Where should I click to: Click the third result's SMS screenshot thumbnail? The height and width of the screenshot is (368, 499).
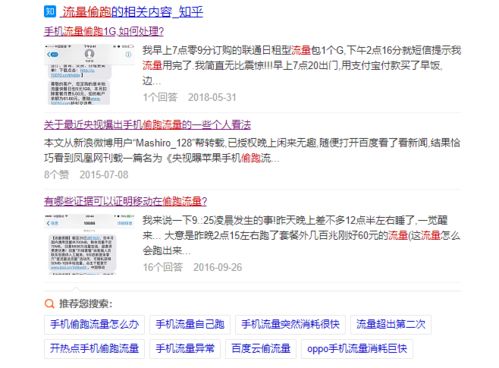click(x=89, y=244)
